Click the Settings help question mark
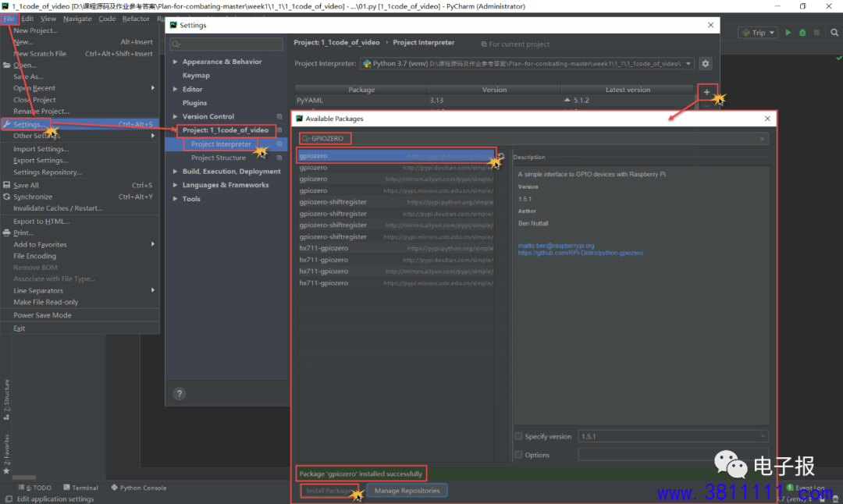The height and width of the screenshot is (504, 843). coord(180,393)
